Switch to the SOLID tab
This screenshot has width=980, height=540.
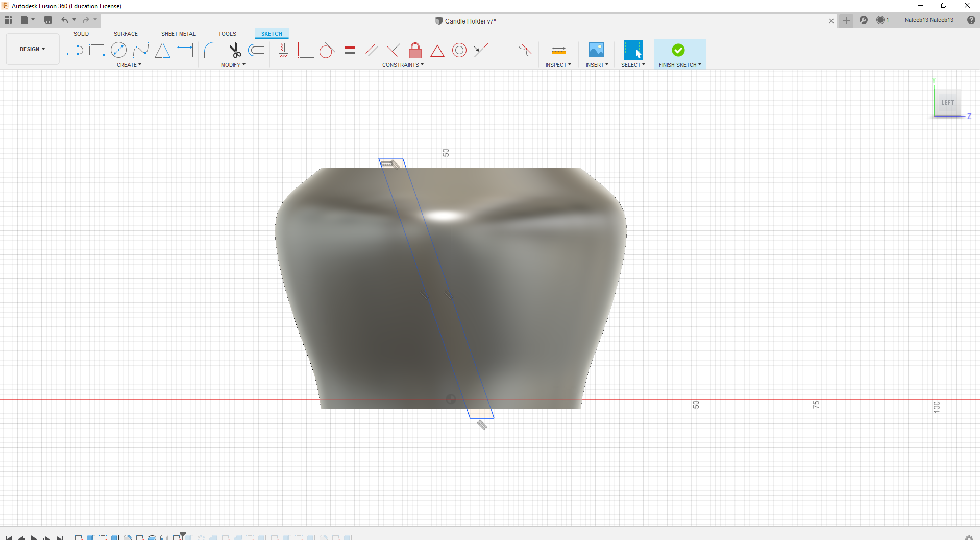click(81, 34)
